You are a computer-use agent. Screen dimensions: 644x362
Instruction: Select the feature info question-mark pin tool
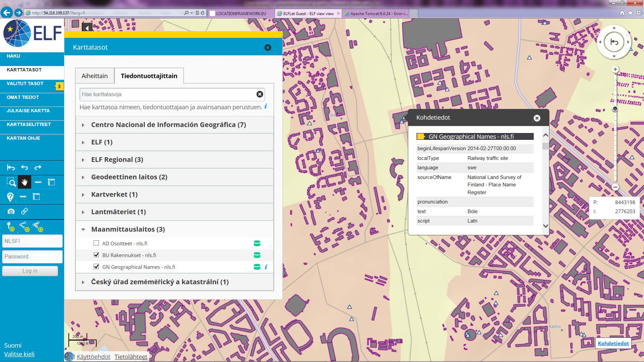[10, 197]
